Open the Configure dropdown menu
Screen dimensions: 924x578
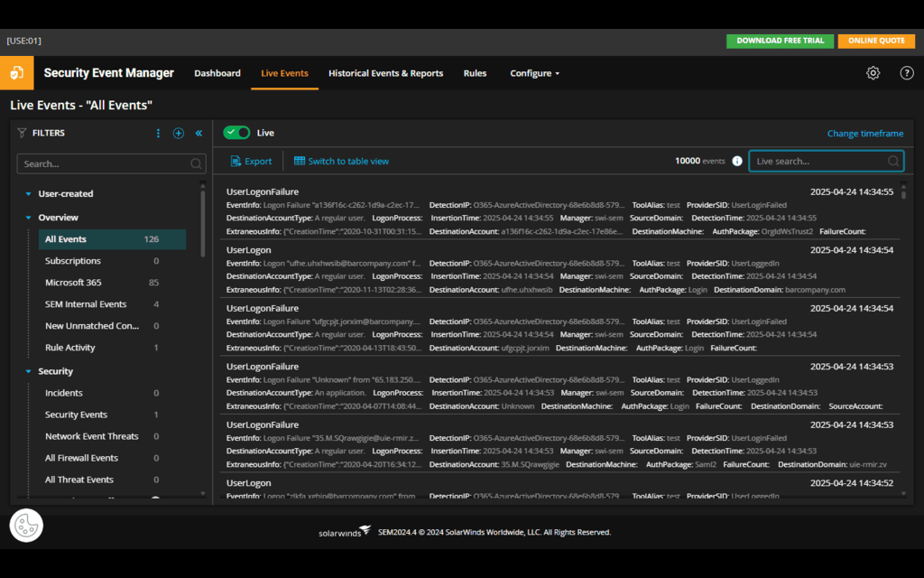click(534, 73)
